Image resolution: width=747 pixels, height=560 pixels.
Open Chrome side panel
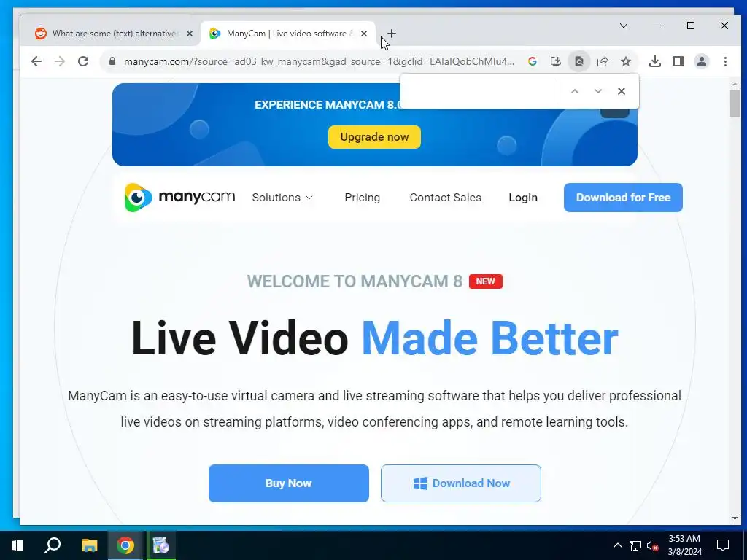[x=678, y=61]
